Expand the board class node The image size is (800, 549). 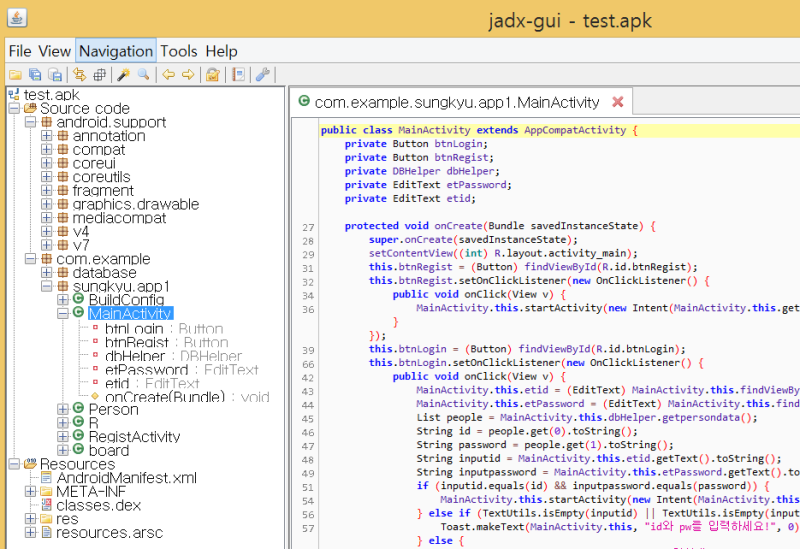(63, 450)
